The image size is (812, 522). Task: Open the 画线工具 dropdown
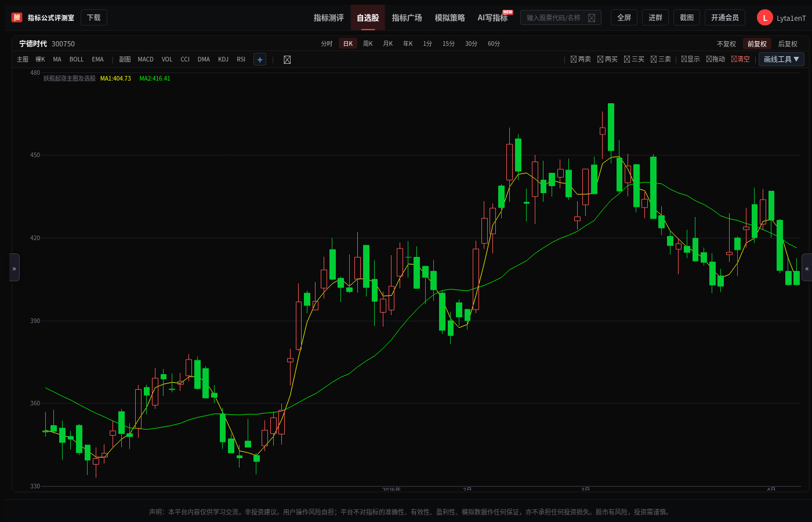pos(781,59)
